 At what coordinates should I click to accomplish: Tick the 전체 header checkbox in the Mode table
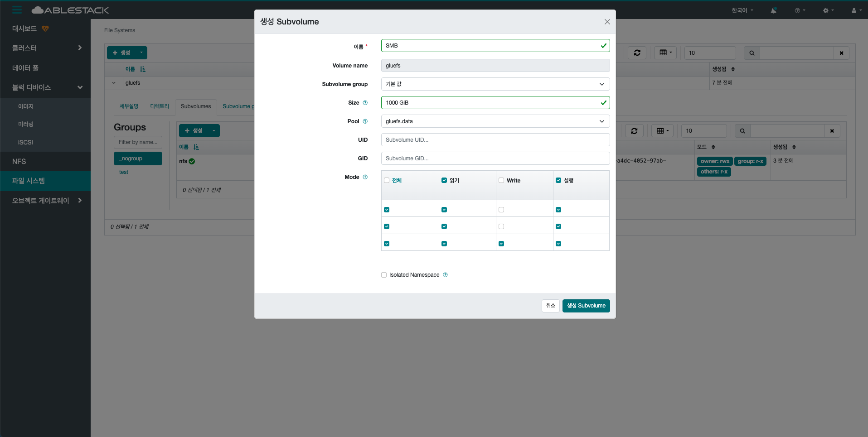coord(387,180)
